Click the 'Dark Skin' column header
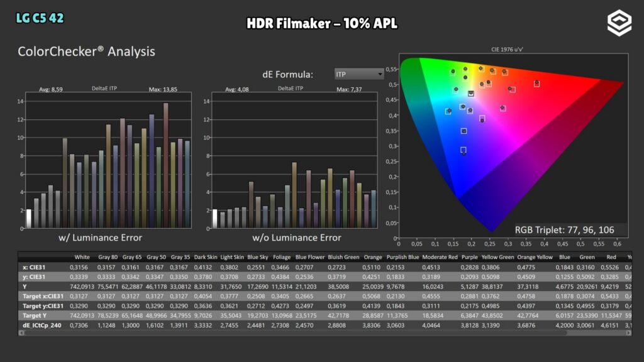The image size is (644, 362). (x=206, y=257)
